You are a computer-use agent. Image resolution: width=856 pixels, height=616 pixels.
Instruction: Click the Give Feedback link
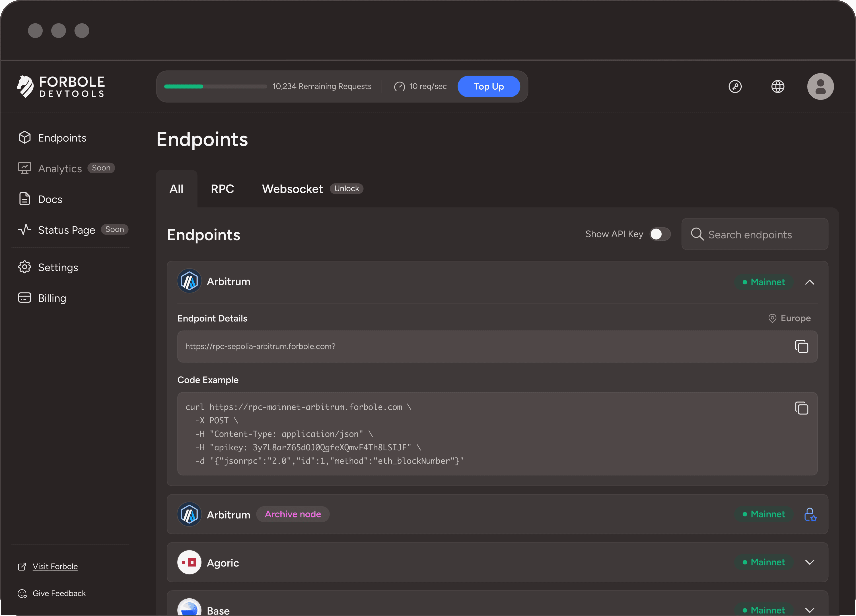point(59,593)
